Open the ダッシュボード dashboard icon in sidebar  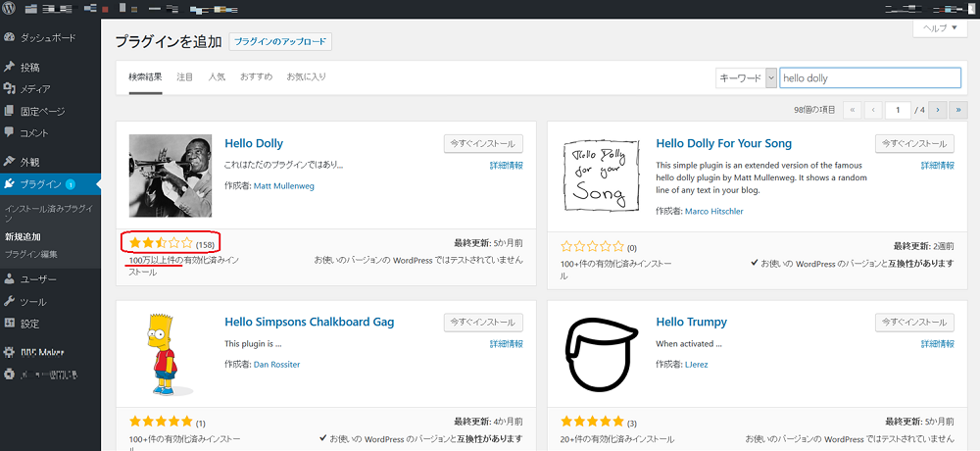[10, 40]
